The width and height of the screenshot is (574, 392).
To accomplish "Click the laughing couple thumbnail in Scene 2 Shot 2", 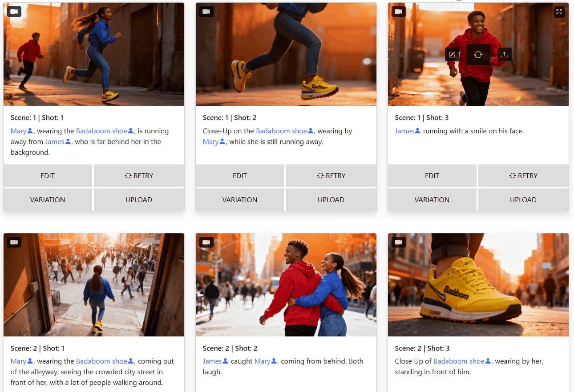I will [x=286, y=284].
